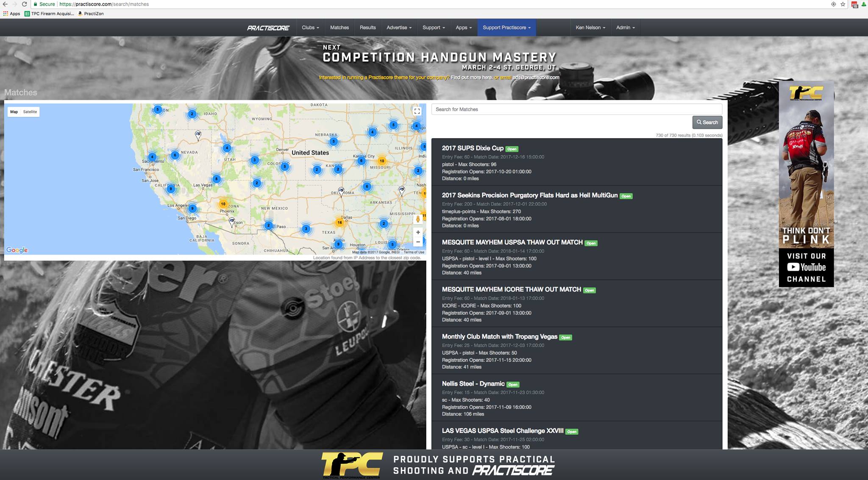The width and height of the screenshot is (868, 480).
Task: Bookmark this page using the star icon
Action: 843,4
